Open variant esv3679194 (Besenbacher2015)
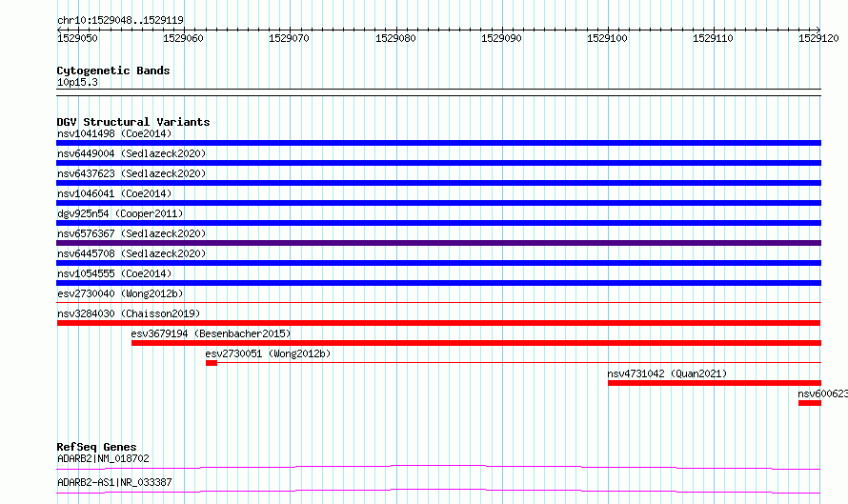The height and width of the screenshot is (504, 848). (211, 333)
